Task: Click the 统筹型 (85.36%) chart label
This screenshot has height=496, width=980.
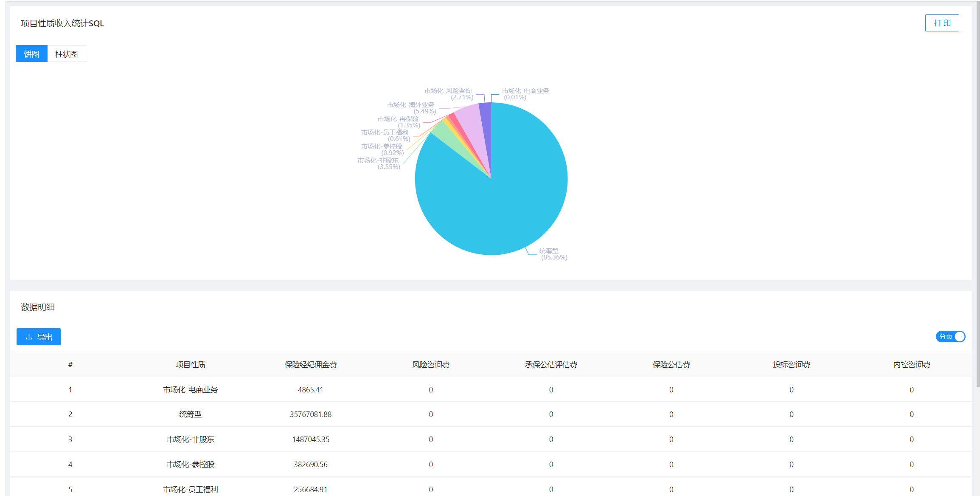Action: [x=553, y=254]
